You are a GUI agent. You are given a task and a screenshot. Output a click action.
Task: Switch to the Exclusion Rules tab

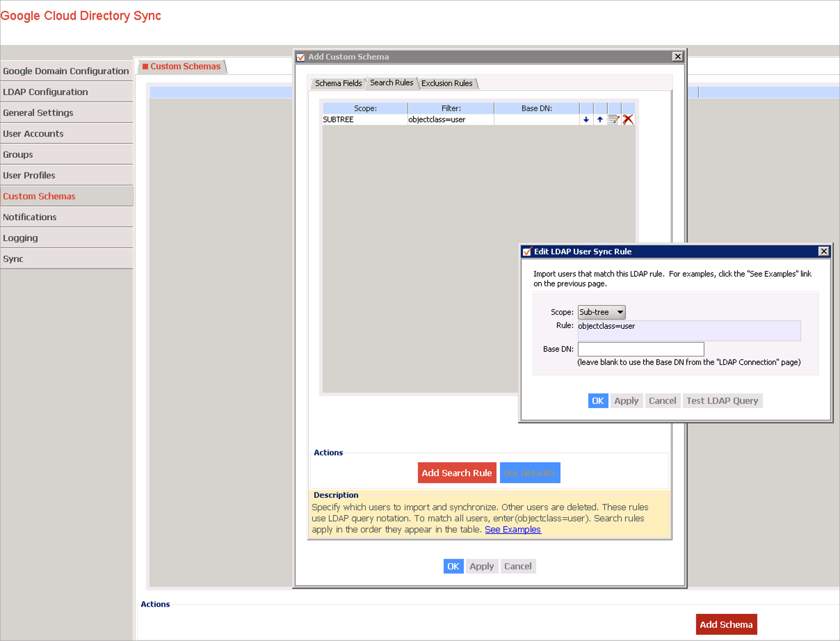(x=446, y=83)
